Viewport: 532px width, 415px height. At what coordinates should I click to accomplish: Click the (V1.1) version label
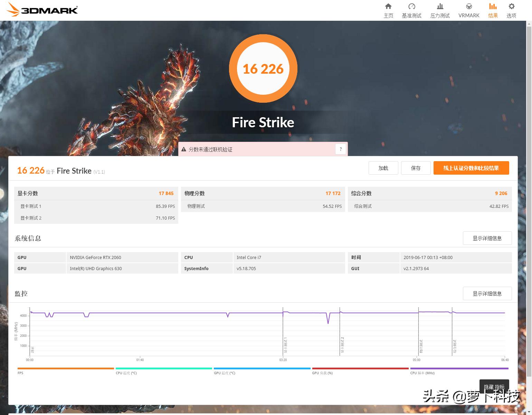tap(99, 172)
